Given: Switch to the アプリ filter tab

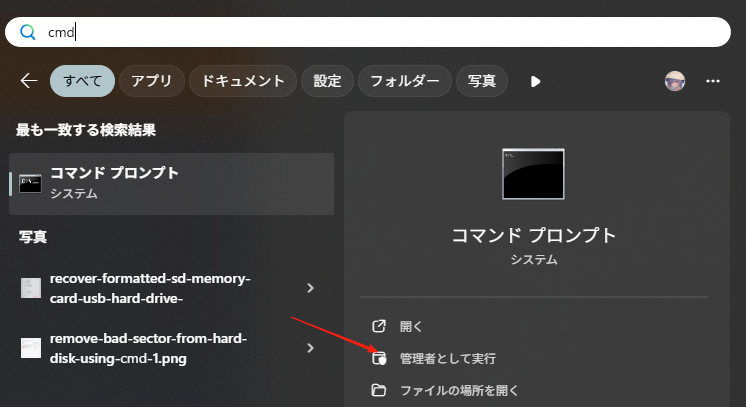Looking at the screenshot, I should click(x=151, y=81).
